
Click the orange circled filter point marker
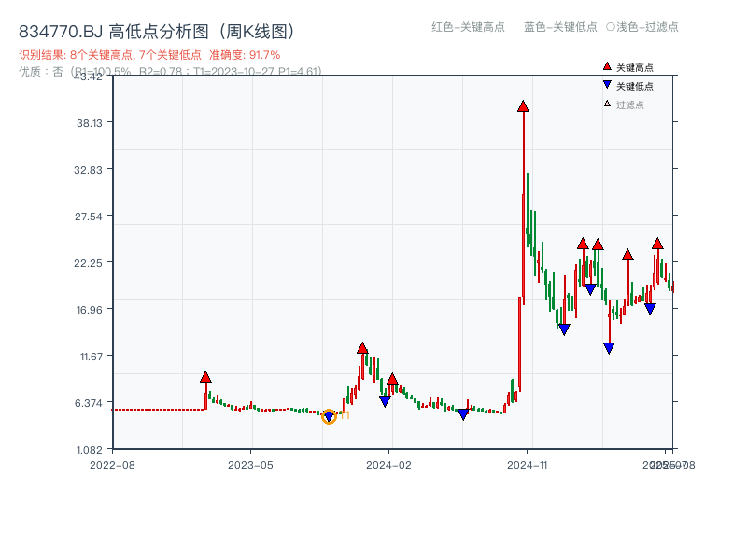(x=329, y=418)
